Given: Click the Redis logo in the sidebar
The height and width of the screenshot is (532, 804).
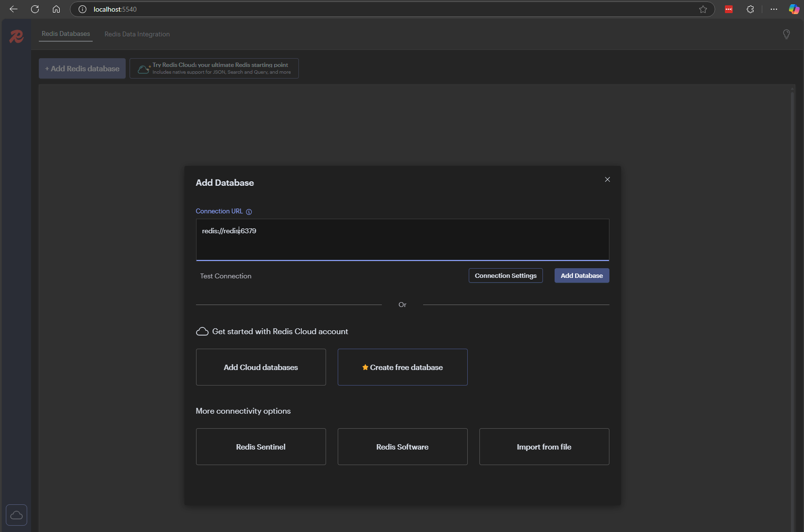Looking at the screenshot, I should (16, 36).
